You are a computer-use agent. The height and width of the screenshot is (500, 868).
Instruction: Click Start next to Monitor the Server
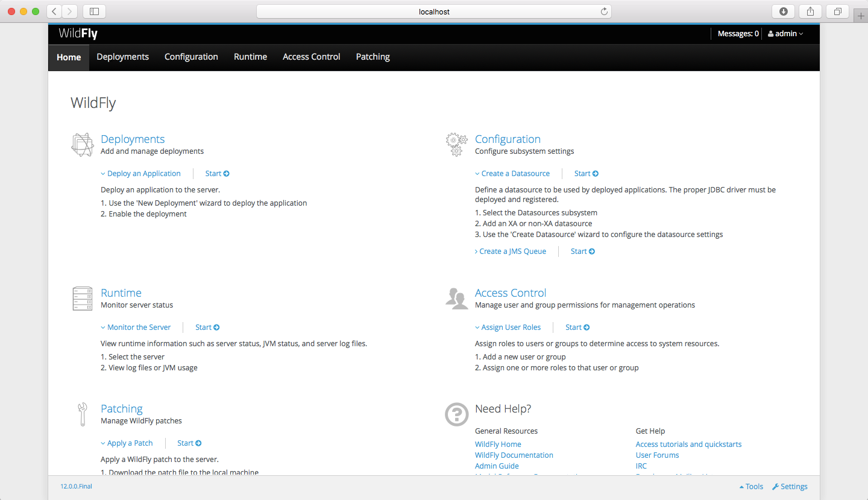[x=207, y=328]
